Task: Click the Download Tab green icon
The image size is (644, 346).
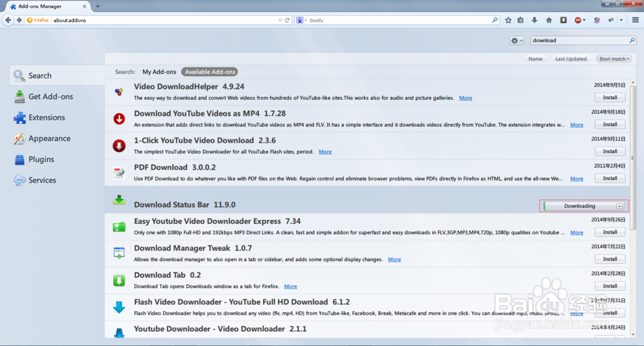Action: [x=119, y=280]
